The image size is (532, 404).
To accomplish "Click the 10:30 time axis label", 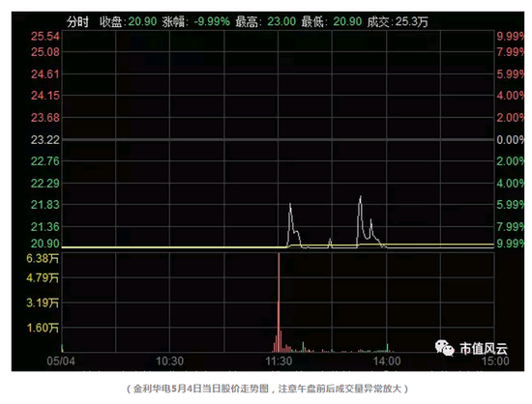I will click(x=169, y=361).
